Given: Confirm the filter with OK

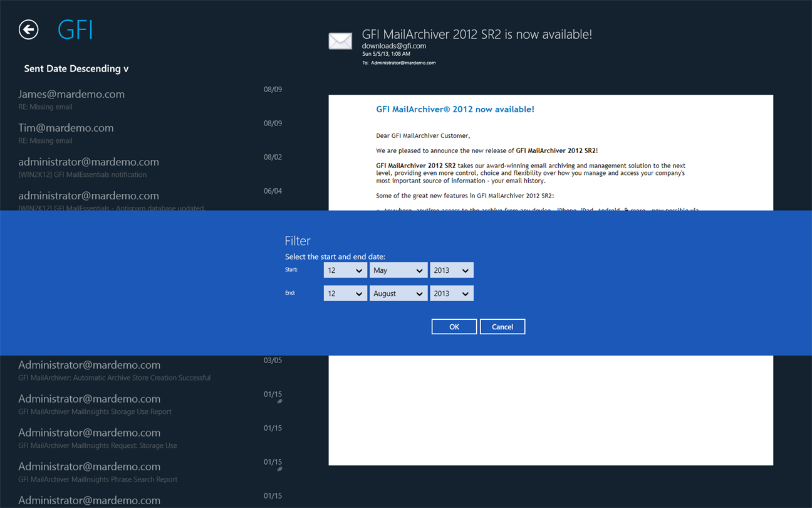Looking at the screenshot, I should [x=454, y=327].
